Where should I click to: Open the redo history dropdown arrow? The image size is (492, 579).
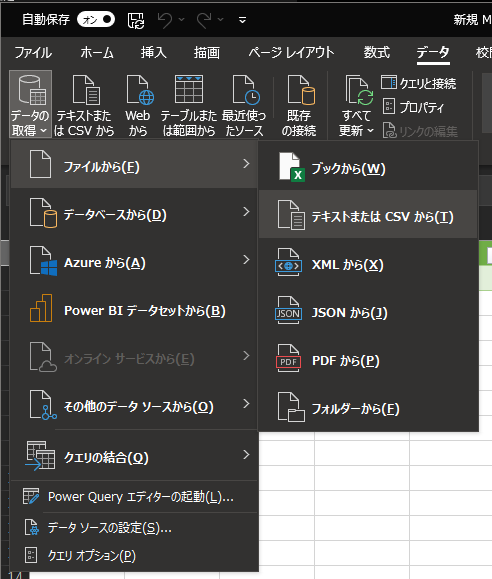(221, 19)
